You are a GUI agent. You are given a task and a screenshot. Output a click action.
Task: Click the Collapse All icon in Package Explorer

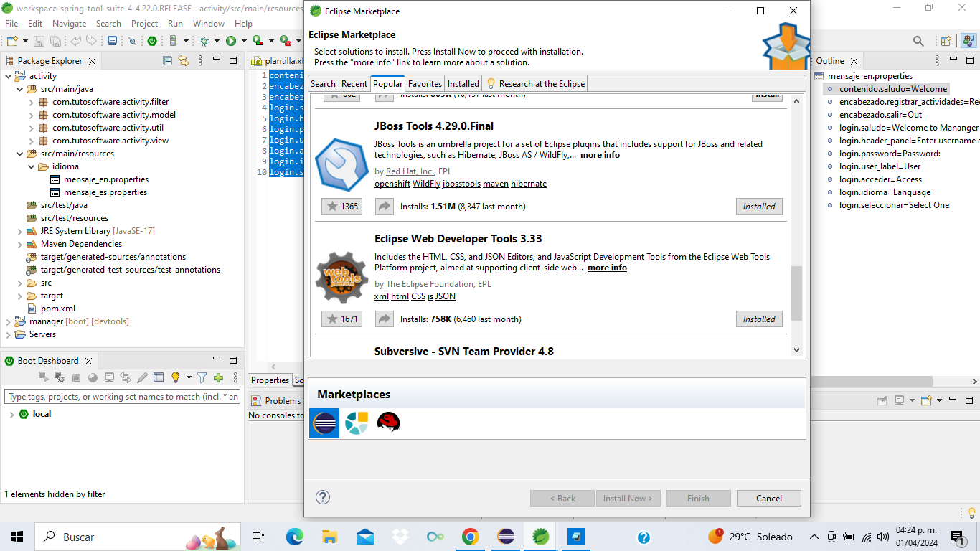point(168,61)
